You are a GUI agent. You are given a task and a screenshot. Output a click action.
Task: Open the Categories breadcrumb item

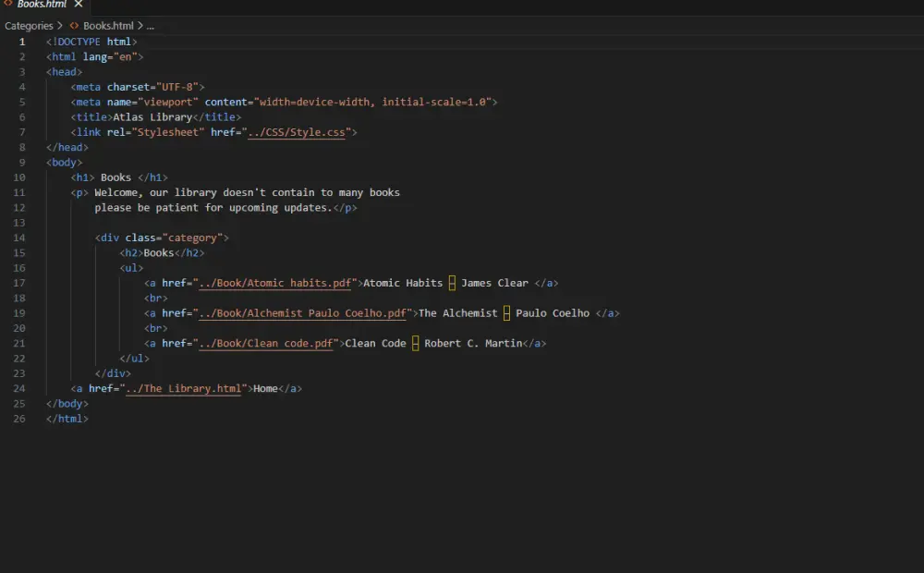[x=30, y=25]
